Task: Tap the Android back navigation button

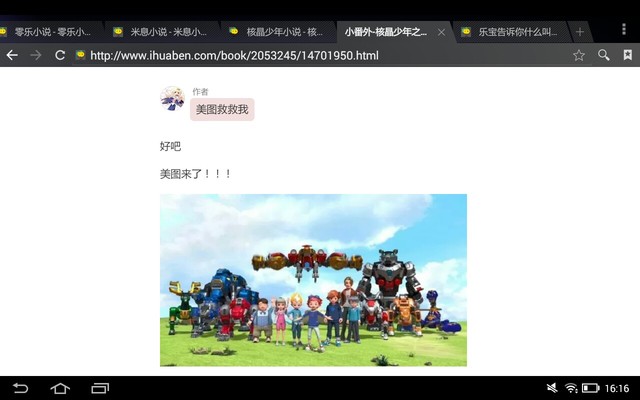Action: tap(20, 388)
